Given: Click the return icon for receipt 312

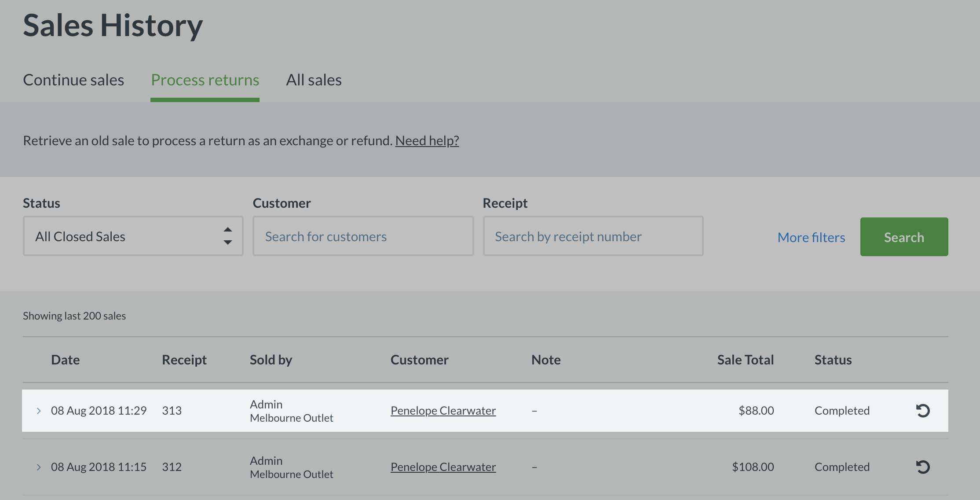Looking at the screenshot, I should (x=922, y=467).
